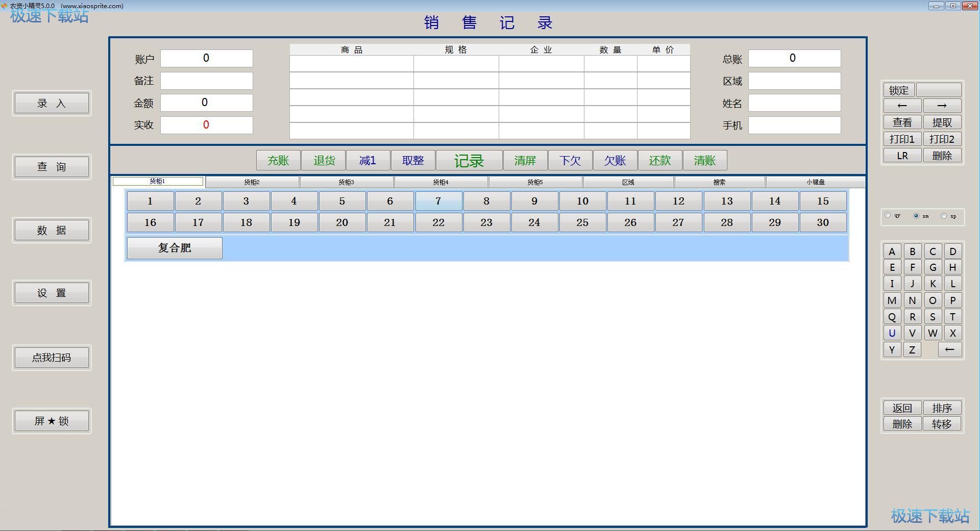Click the letter Z key
Image resolution: width=980 pixels, height=531 pixels.
pos(913,350)
